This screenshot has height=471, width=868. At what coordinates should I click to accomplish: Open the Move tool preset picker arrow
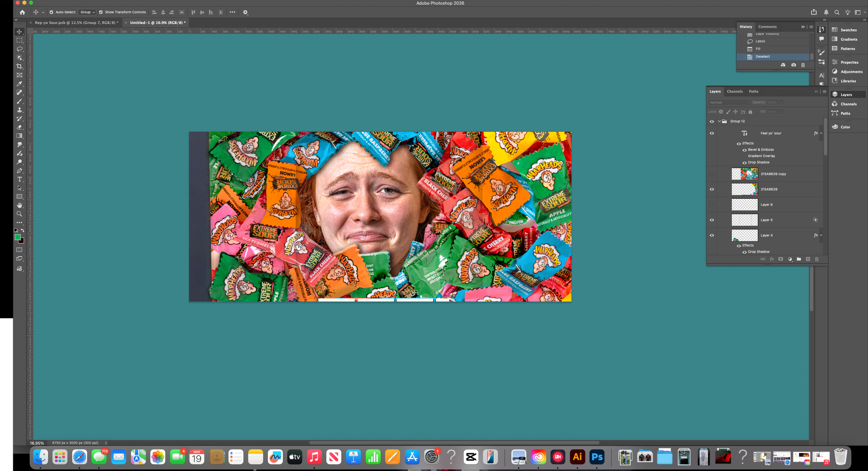43,12
